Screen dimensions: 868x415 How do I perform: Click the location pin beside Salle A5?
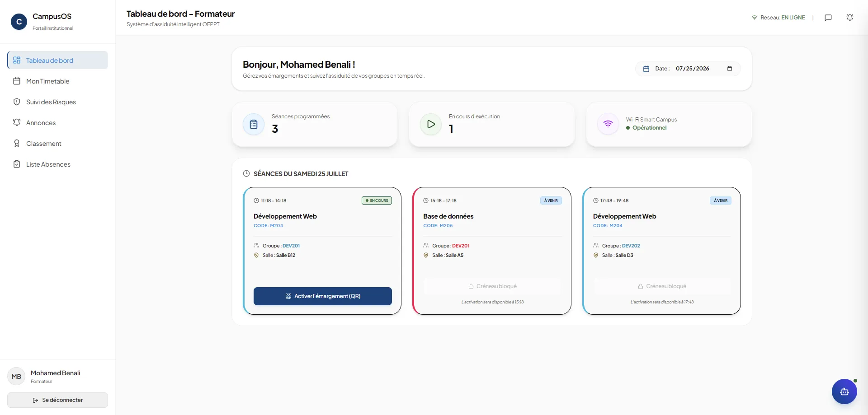426,255
